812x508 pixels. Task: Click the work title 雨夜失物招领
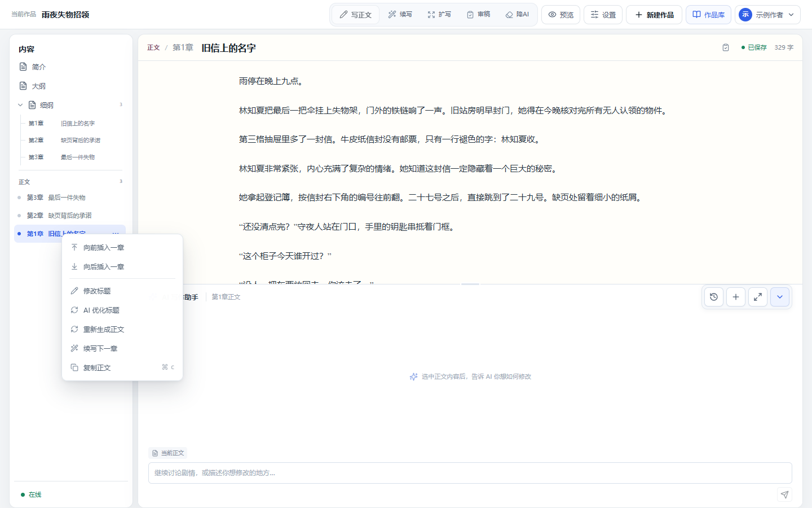(x=65, y=15)
